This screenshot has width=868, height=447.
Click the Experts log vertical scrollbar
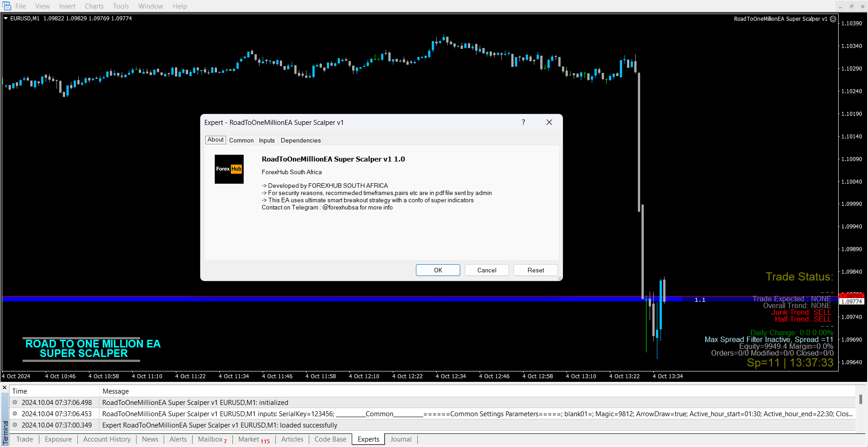[x=860, y=399]
